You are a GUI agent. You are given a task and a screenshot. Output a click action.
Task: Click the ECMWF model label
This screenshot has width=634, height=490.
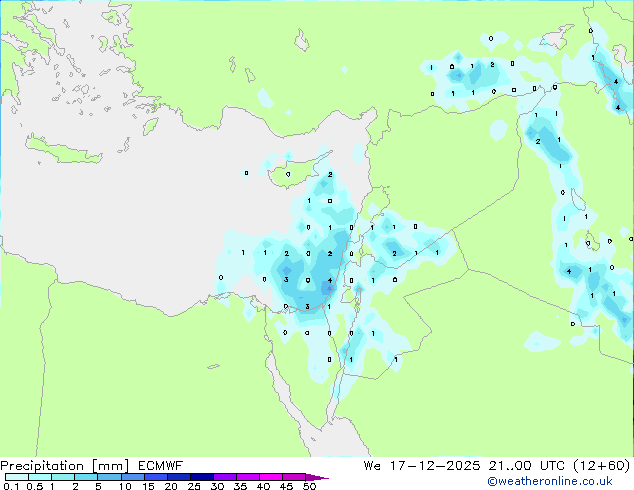point(161,466)
